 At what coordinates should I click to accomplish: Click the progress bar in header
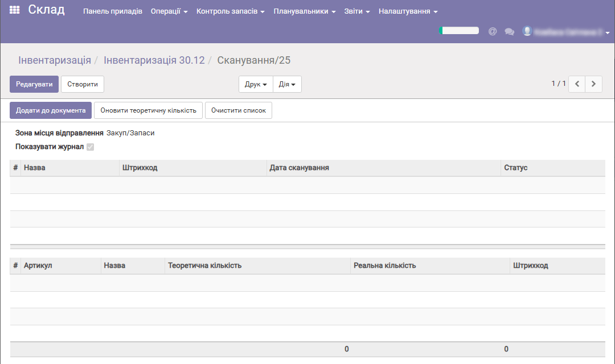[x=459, y=31]
